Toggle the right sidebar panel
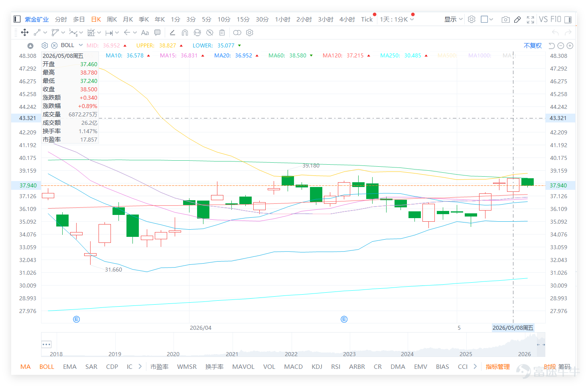Screen dimensions: 588x386 click(x=568, y=20)
